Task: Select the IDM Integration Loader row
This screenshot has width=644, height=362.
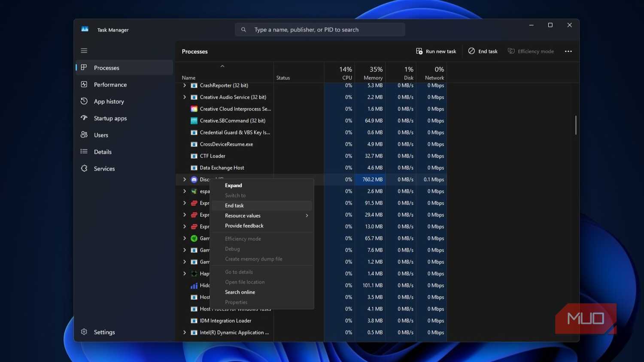Action: (311, 321)
